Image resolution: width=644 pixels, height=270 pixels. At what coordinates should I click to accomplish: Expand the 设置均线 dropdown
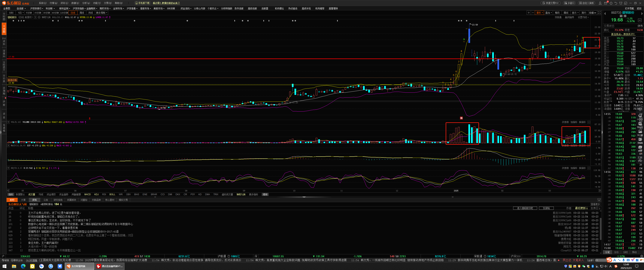click(583, 17)
